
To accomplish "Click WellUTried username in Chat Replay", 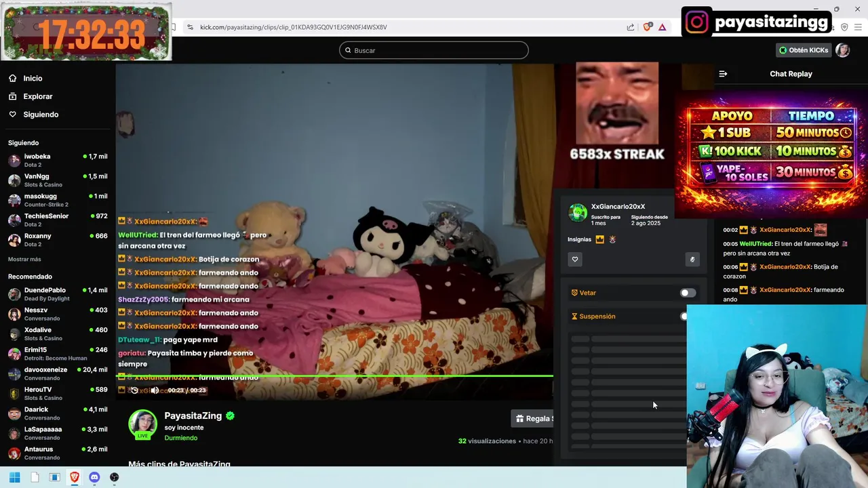I will coord(756,244).
